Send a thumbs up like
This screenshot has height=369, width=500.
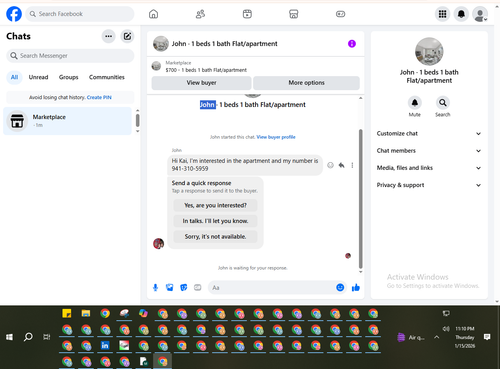[356, 287]
